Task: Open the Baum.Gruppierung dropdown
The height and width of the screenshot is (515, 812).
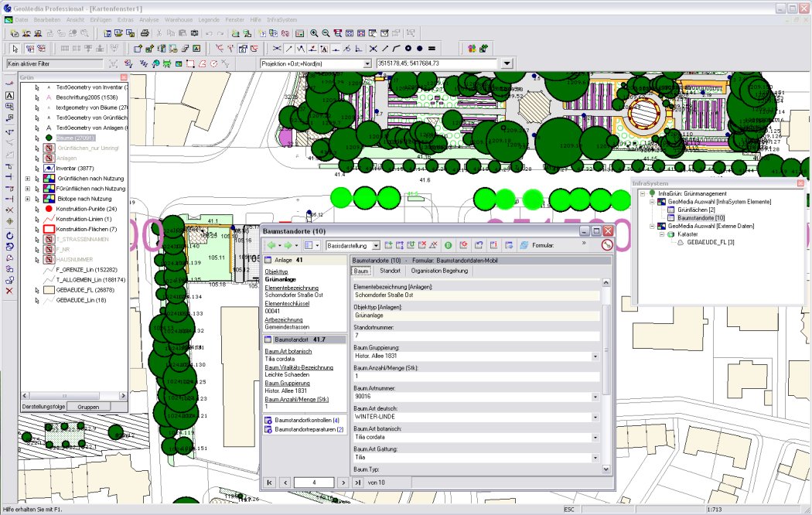Action: point(595,356)
